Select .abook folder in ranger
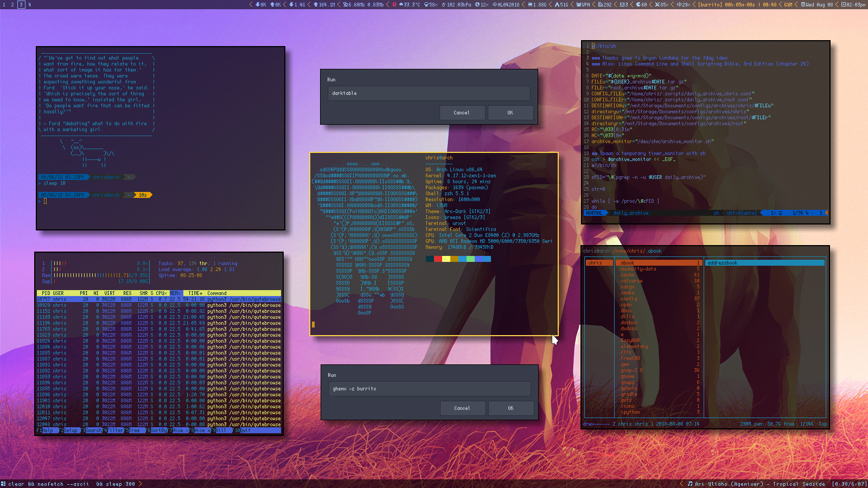Viewport: 868px width, 488px height. (x=659, y=263)
